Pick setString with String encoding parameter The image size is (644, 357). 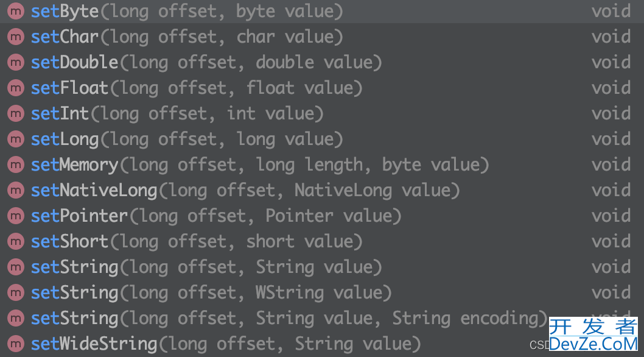click(322, 319)
